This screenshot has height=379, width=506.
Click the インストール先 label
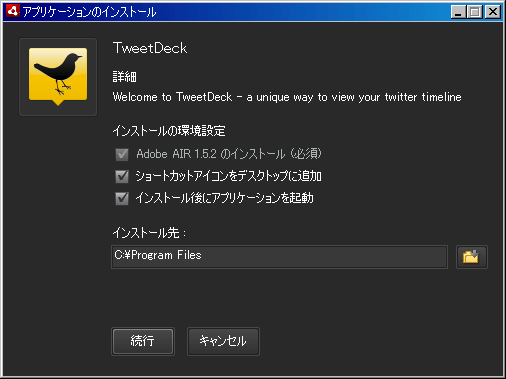point(149,232)
